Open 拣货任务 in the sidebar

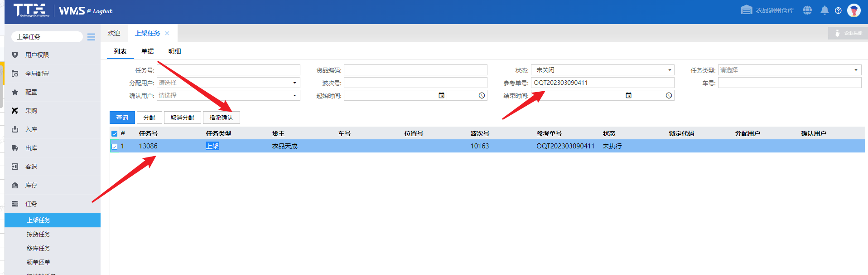click(x=39, y=234)
